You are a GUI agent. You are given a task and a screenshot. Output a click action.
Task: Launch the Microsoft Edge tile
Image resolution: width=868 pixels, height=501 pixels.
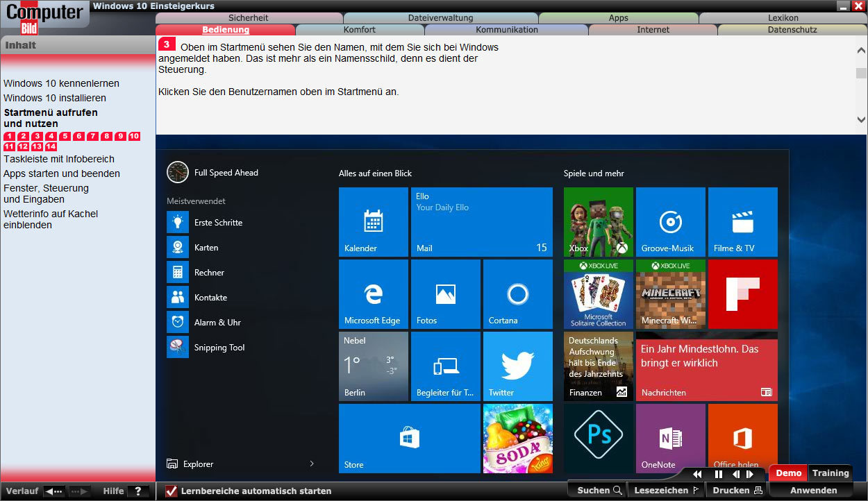point(374,294)
